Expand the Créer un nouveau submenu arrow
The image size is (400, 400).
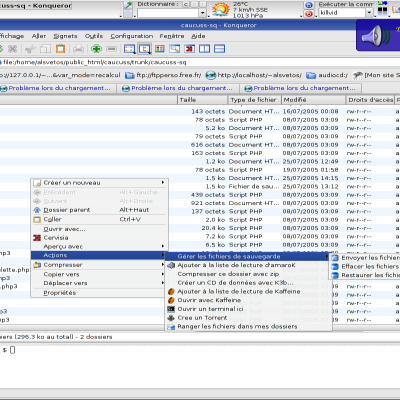click(163, 183)
